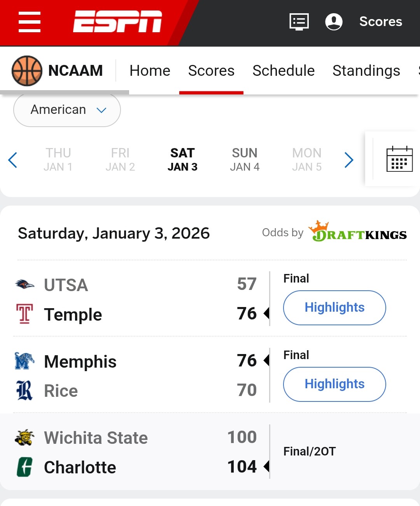Open the DraftKings odds link

(357, 232)
